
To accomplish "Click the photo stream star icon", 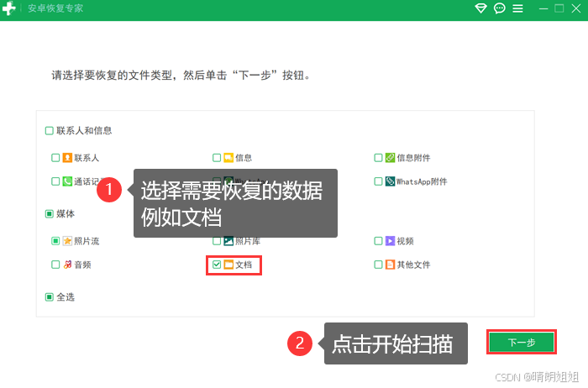I will tap(67, 241).
